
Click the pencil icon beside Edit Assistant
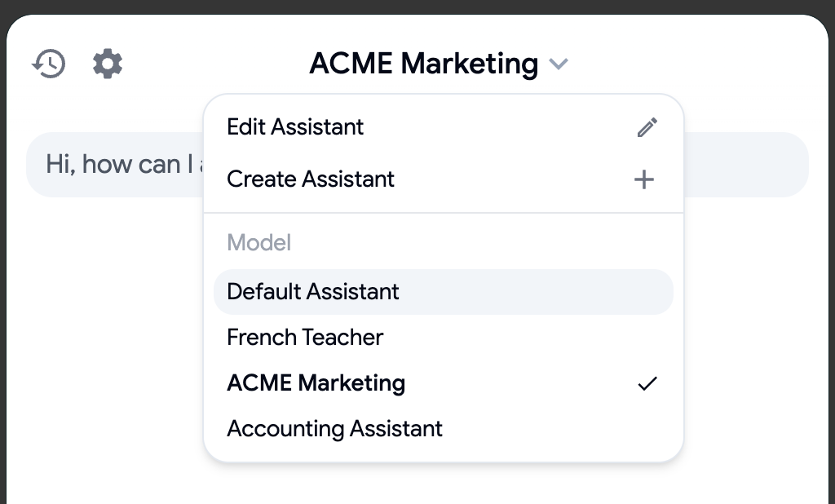point(647,127)
